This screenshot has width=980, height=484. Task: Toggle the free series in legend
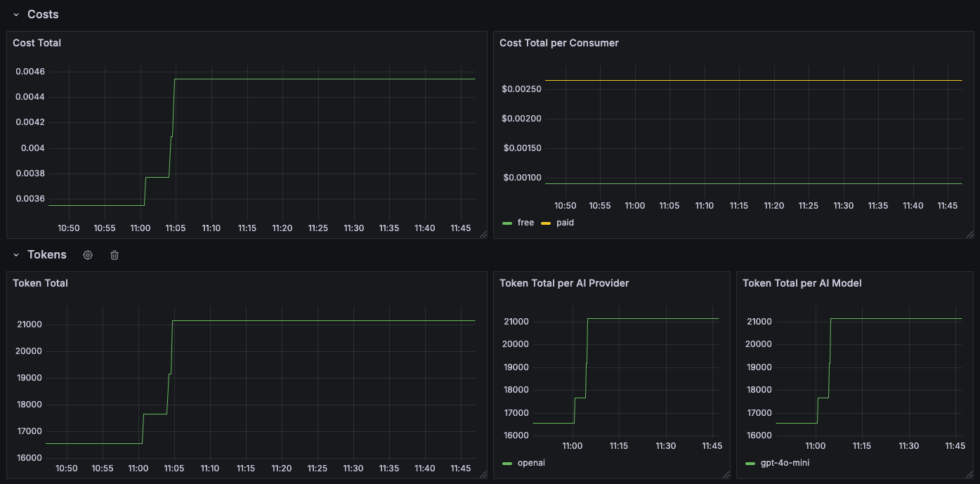525,223
